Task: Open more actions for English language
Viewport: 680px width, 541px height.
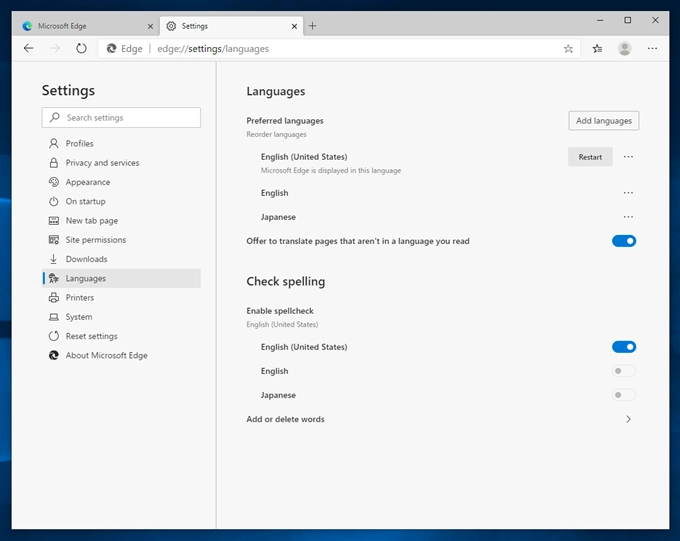Action: (628, 193)
